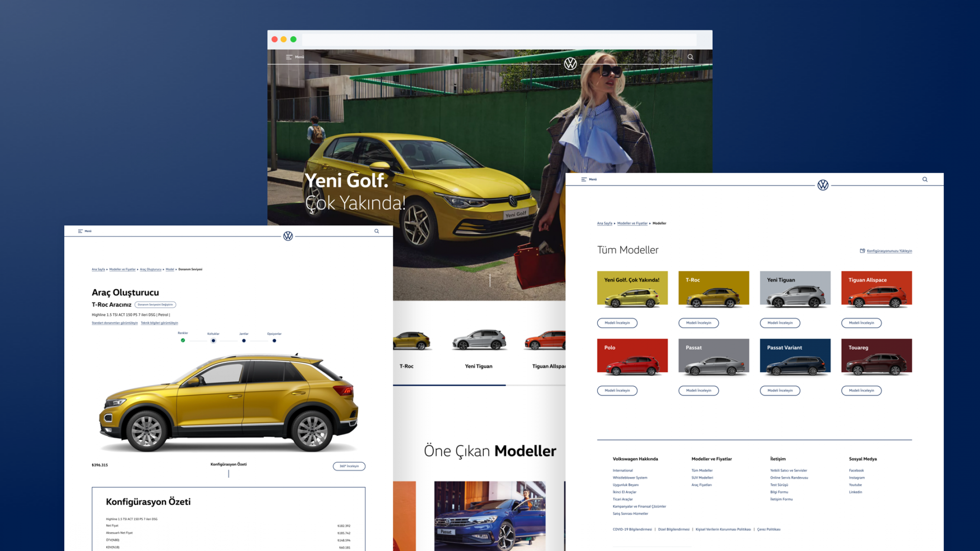The image size is (980, 551).
Task: Click the Donanım Seviyesini Değiştirin button
Action: tap(155, 304)
